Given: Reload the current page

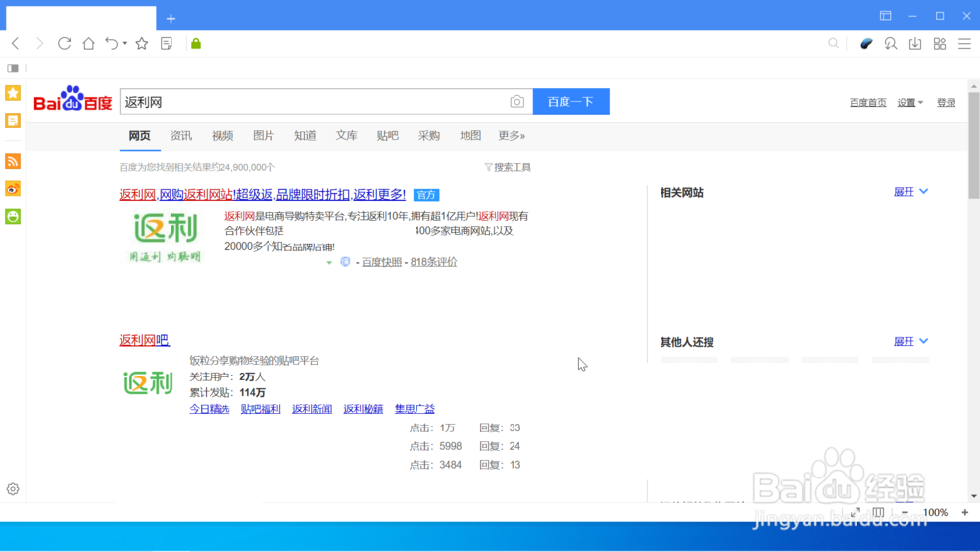Looking at the screenshot, I should coord(64,44).
